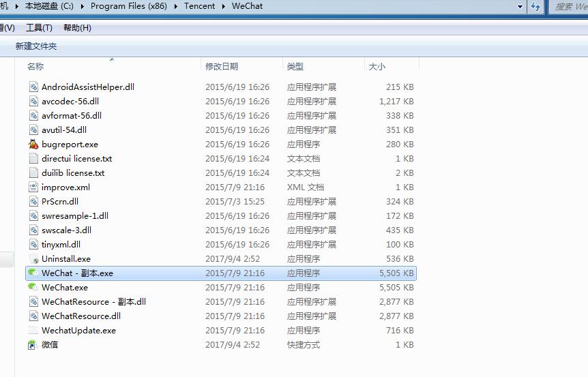Click the Uninstall.exe icon
Image resolution: width=588 pixels, height=377 pixels.
pos(33,258)
